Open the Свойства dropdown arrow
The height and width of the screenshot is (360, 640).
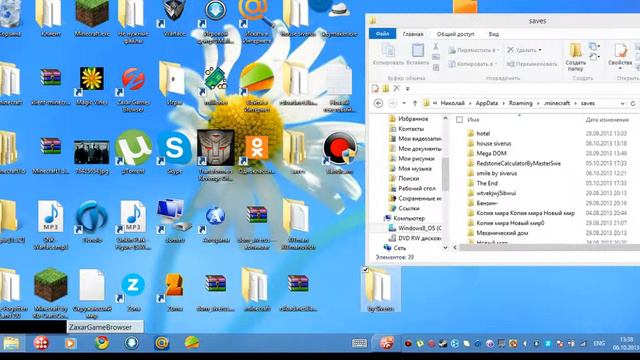coord(620,69)
